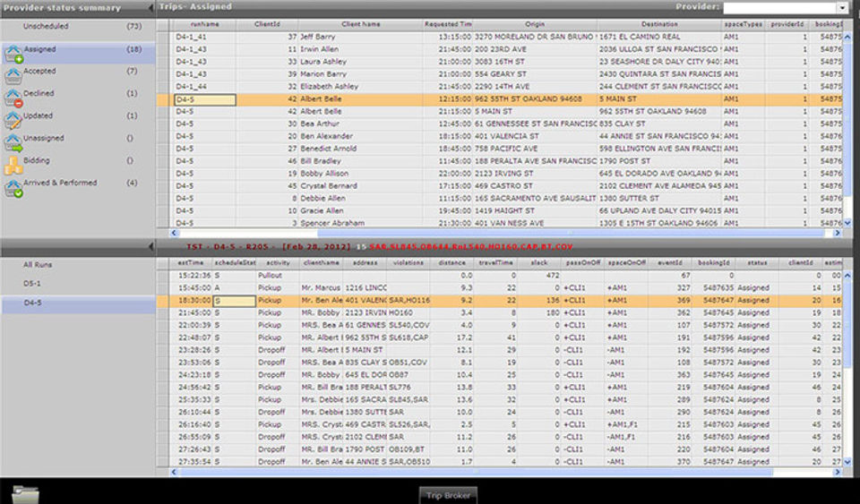Click the 5 MAIN ST dropoff address
Screen dimensions: 860x504
point(365,350)
